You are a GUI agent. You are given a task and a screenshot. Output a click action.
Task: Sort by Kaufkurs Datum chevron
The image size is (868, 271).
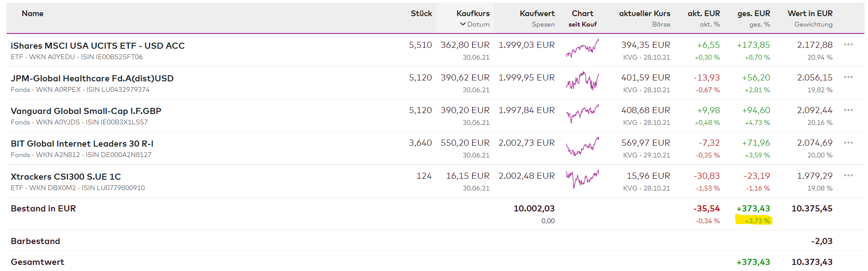point(463,24)
